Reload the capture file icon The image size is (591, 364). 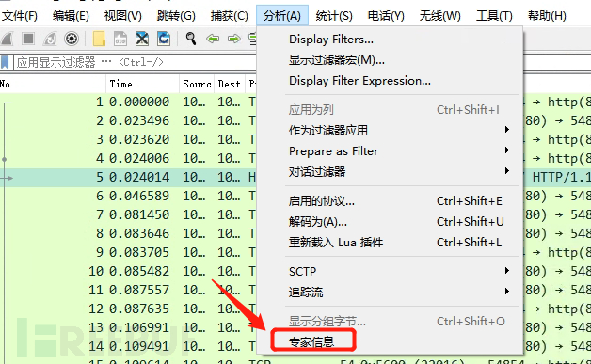pos(164,39)
